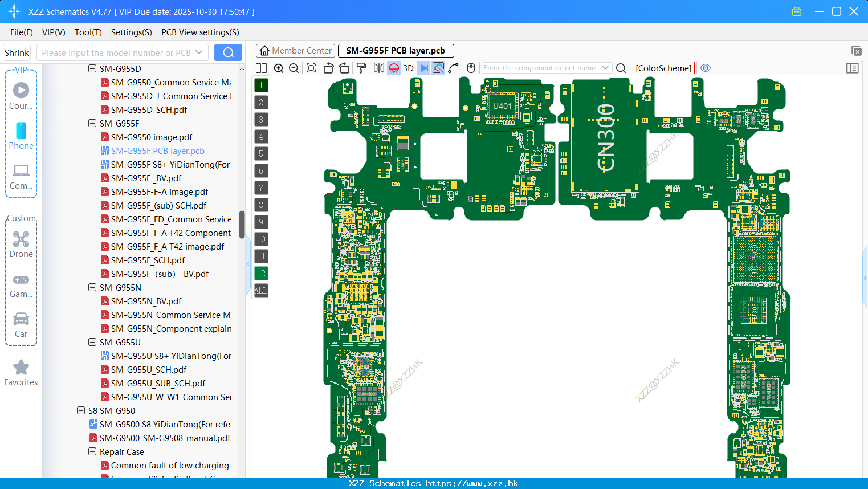
Task: Close all tabs icon at top right
Action: pos(856,51)
